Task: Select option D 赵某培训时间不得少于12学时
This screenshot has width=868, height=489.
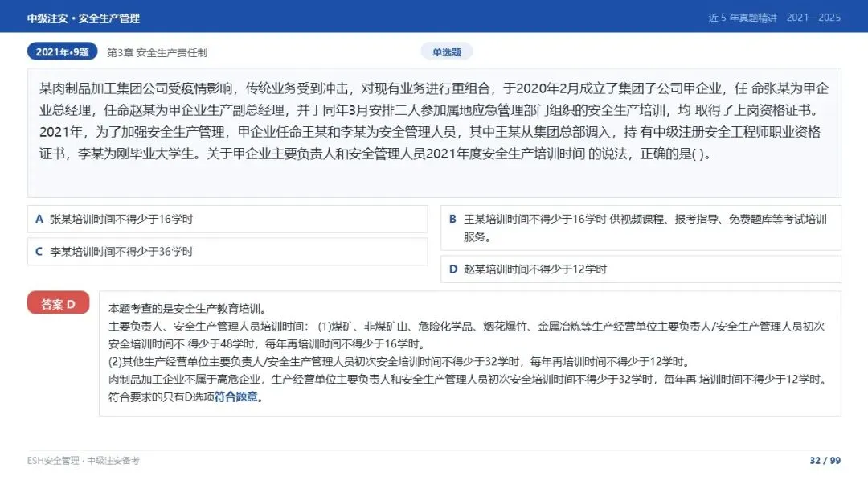Action: pos(641,269)
